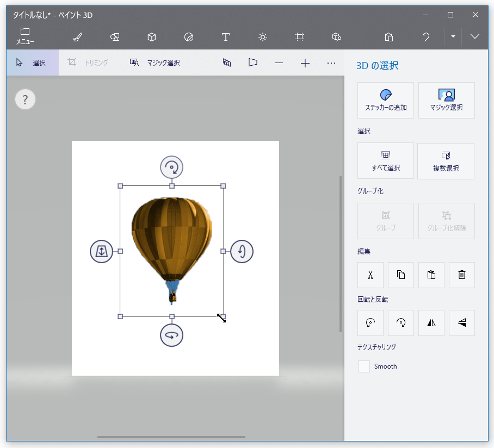Click 複数選択 button
The image size is (494, 448).
(x=446, y=161)
